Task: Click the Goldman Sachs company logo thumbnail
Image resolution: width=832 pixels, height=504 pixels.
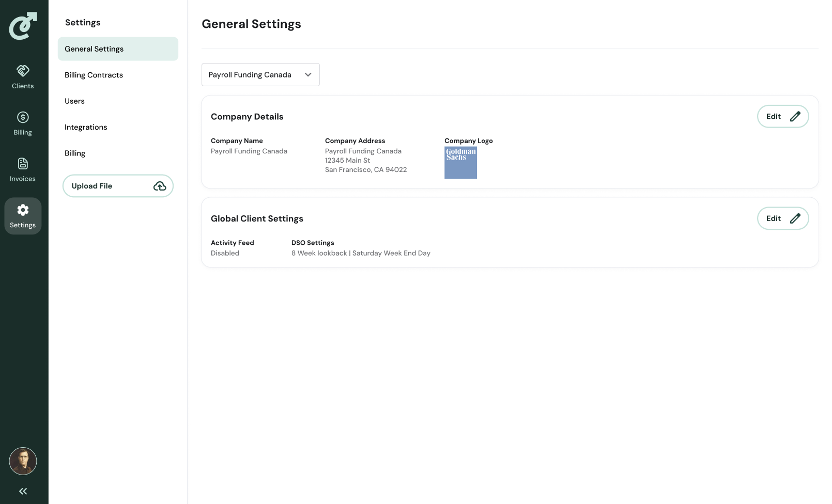Action: pos(460,163)
